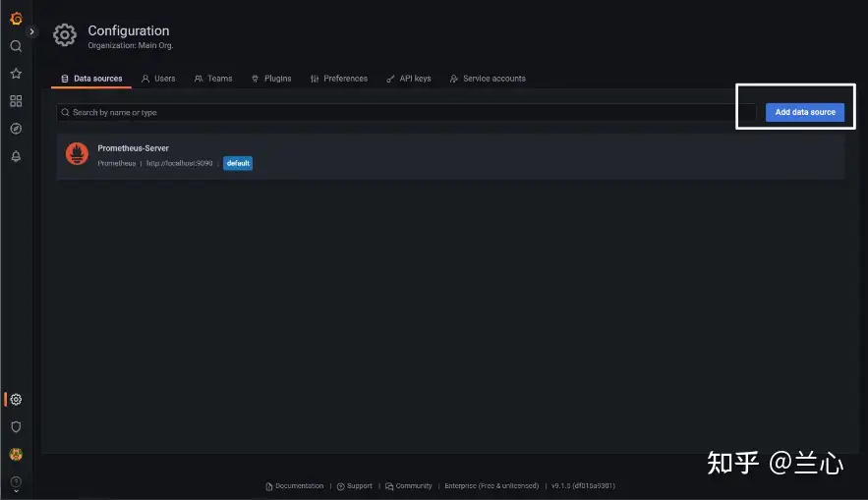Screen dimensions: 868x500
Task: Open the Starred dashboards star icon
Action: pos(16,74)
